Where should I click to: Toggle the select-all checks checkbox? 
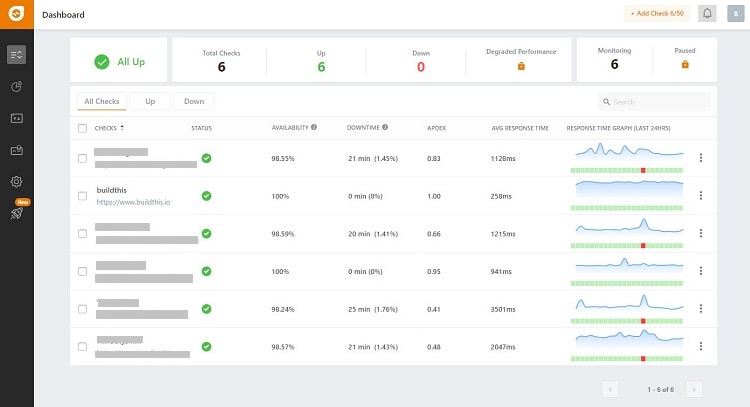coord(82,128)
